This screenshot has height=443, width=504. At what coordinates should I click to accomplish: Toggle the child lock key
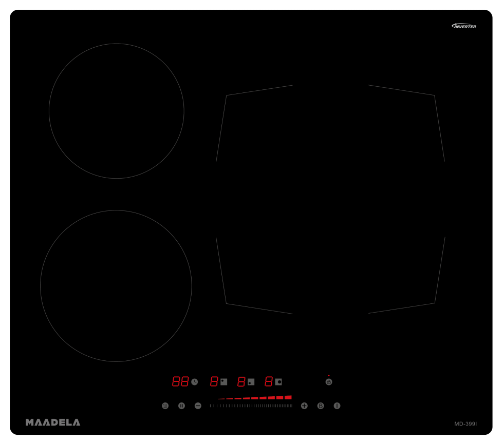pyautogui.click(x=329, y=382)
